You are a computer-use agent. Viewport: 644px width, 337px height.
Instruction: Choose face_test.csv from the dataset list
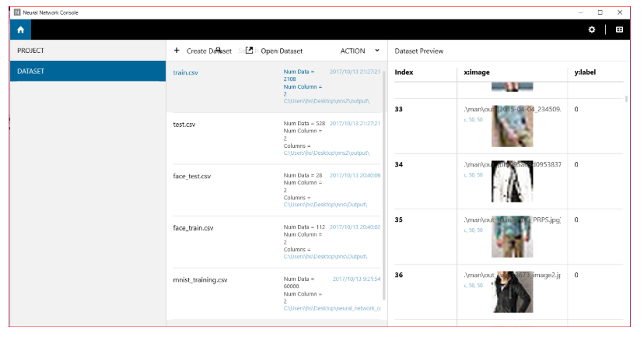192,176
